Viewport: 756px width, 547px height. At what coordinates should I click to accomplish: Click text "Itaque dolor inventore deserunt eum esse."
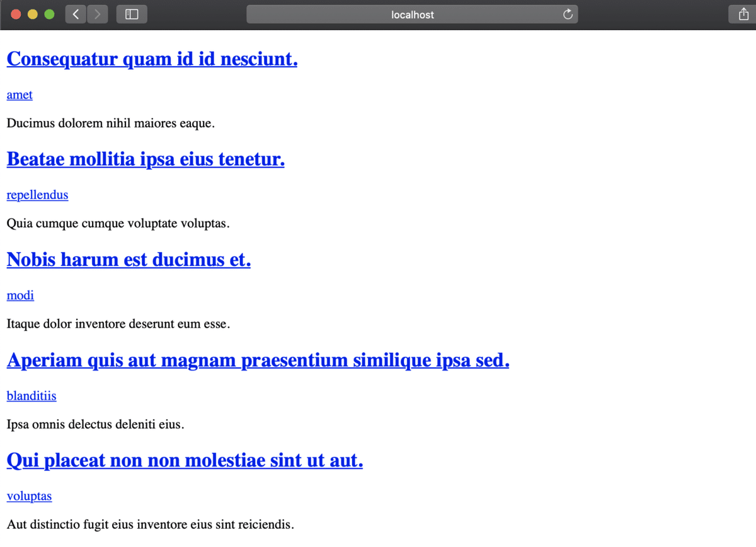click(x=118, y=325)
